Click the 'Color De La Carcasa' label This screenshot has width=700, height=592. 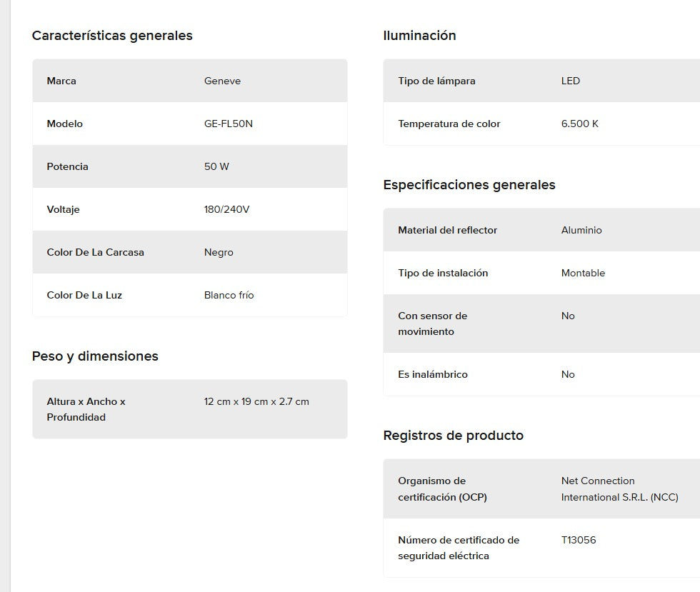pyautogui.click(x=95, y=252)
